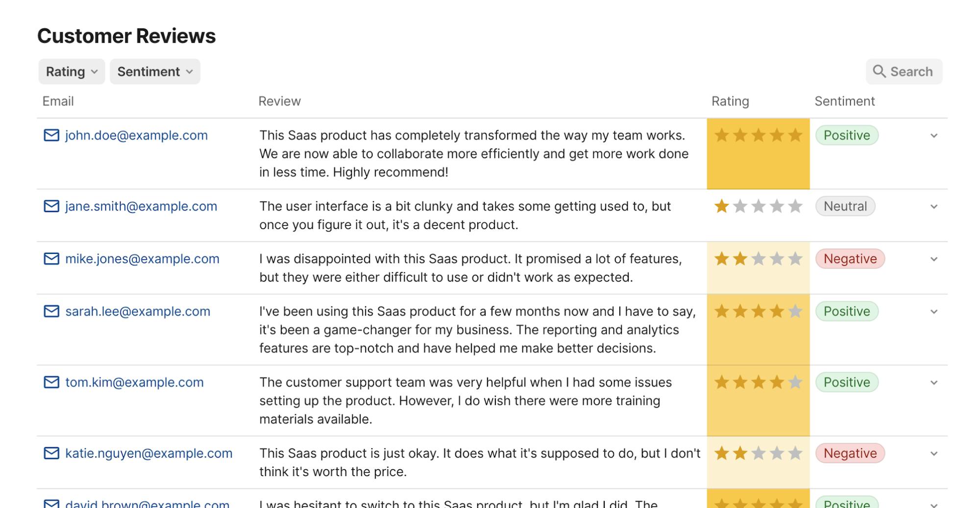This screenshot has height=508, width=980.
Task: Expand the jane.smith review row chevron
Action: tap(934, 207)
